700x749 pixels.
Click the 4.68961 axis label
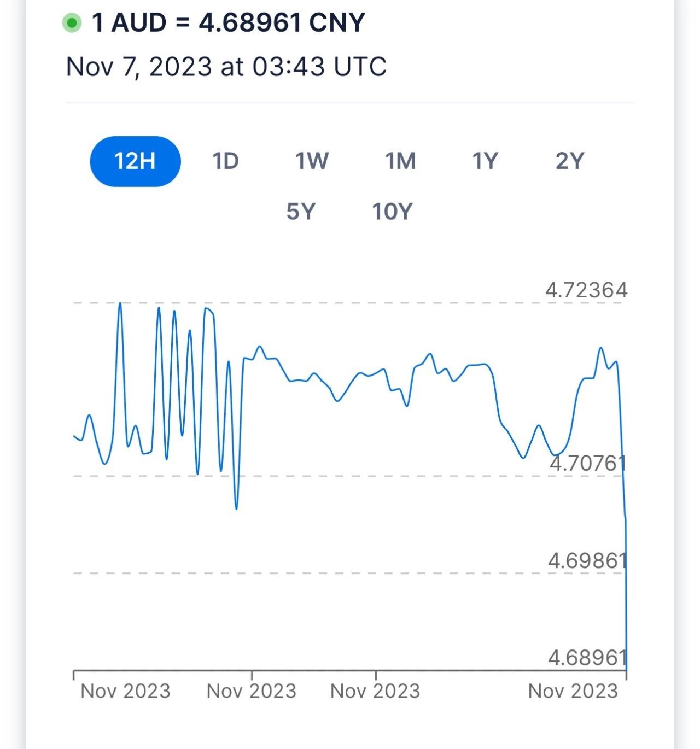[x=587, y=657]
